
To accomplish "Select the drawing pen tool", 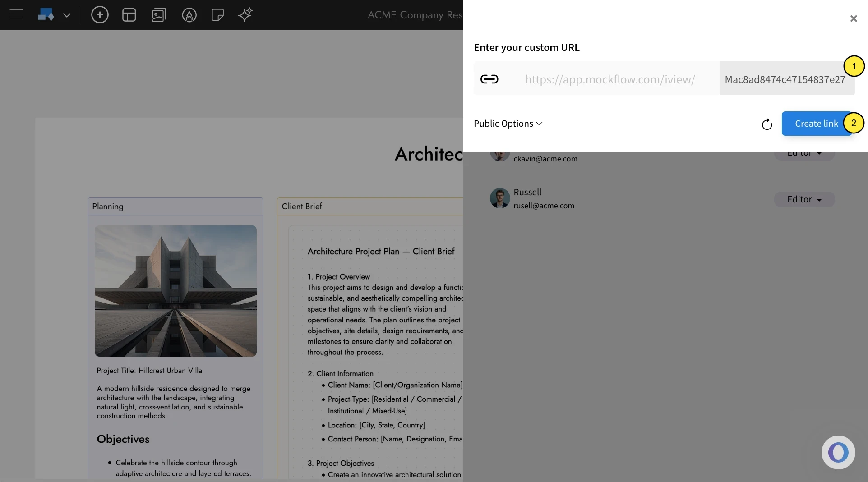I will tap(189, 15).
